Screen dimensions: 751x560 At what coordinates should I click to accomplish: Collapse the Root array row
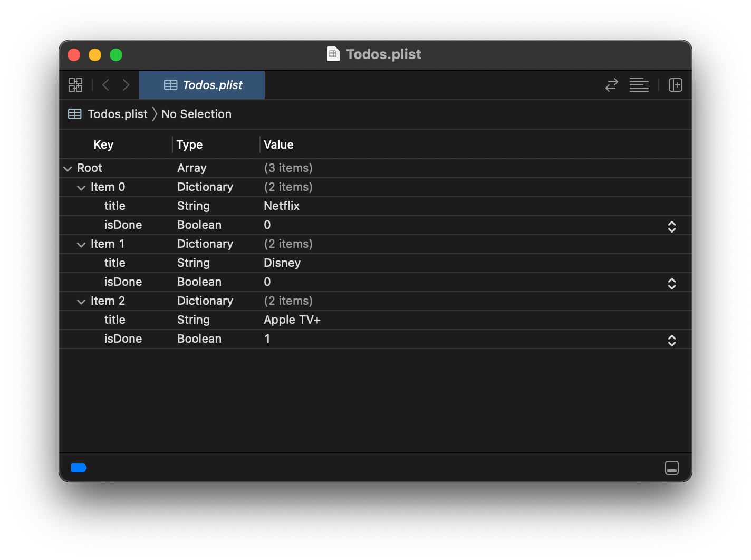pos(68,169)
